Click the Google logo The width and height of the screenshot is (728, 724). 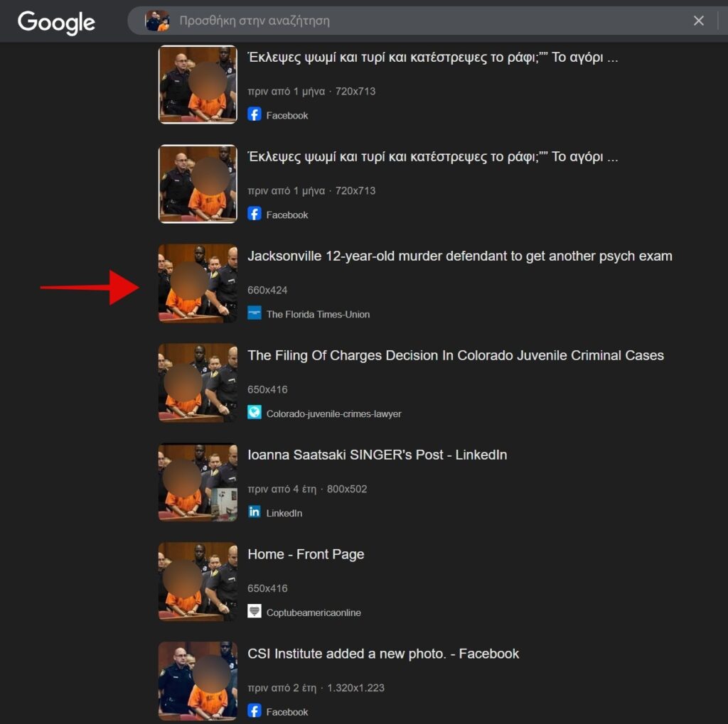click(56, 22)
